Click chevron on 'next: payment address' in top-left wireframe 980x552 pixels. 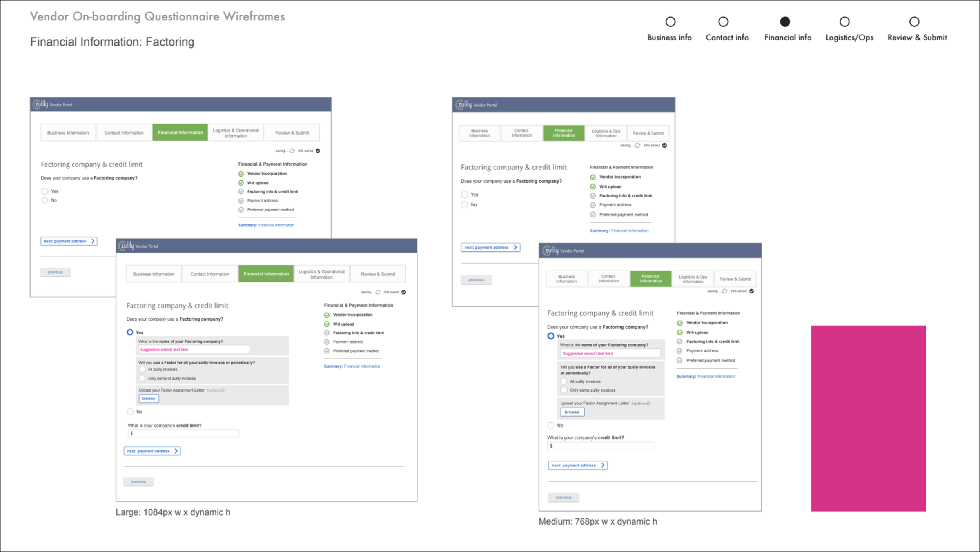[x=93, y=241]
